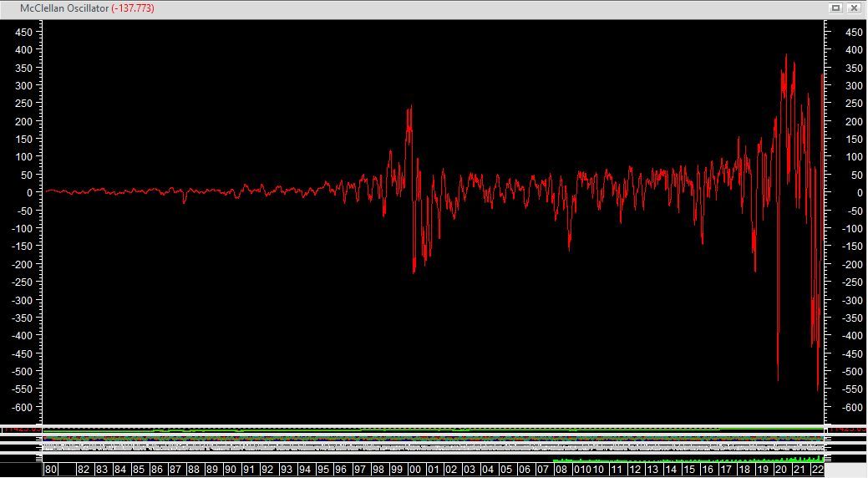This screenshot has width=868, height=478.
Task: Click the 90 year marker
Action: [231, 470]
